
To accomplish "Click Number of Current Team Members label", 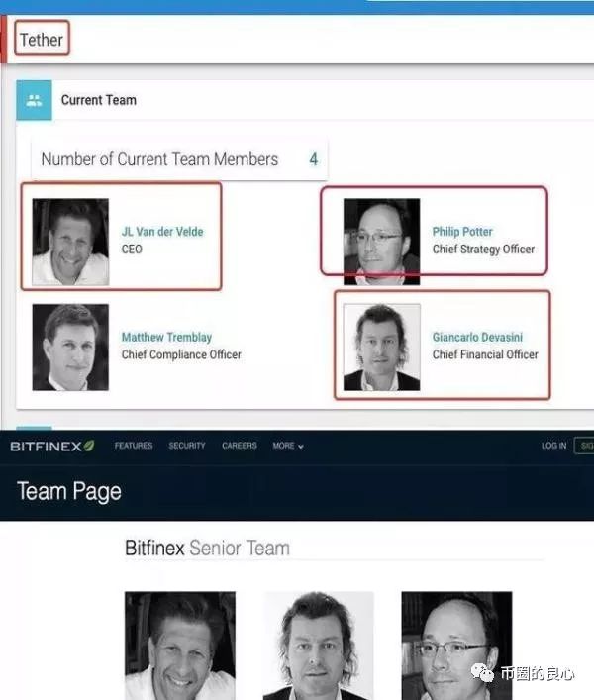I will (159, 159).
